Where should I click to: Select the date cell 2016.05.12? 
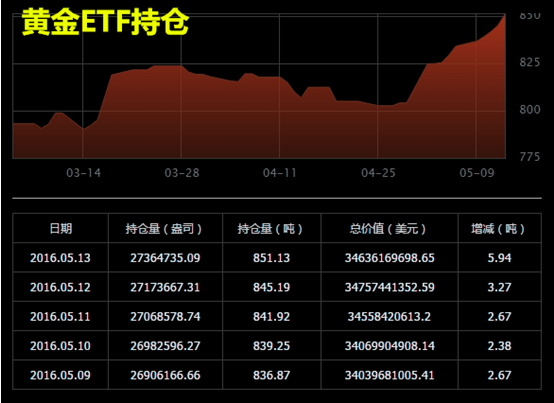click(x=60, y=287)
